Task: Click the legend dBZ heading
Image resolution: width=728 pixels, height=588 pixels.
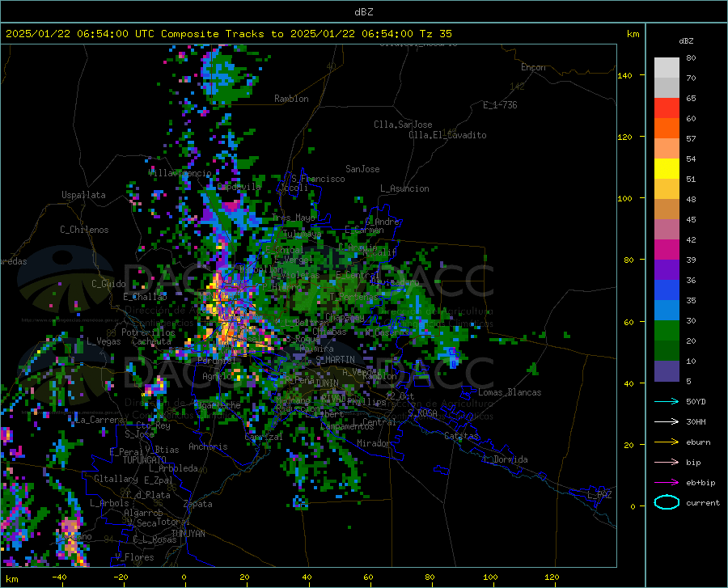Action: tap(686, 40)
